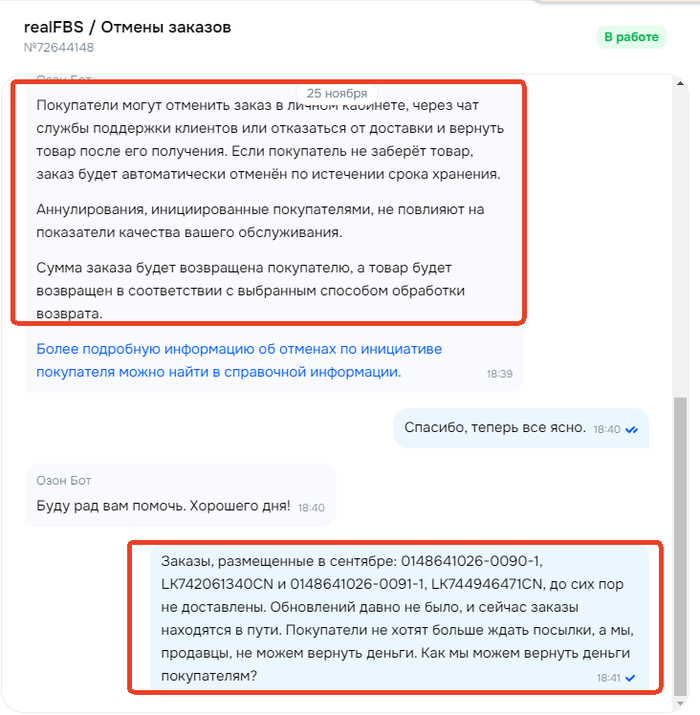The height and width of the screenshot is (715, 700).
Task: Click the paragraph starting "Сумма заказа будет возвращена"
Action: pyautogui.click(x=251, y=290)
